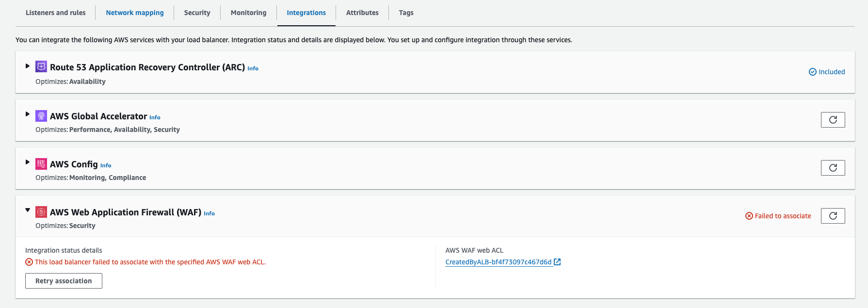The width and height of the screenshot is (868, 308).
Task: Collapse the AWS WAF section
Action: click(x=28, y=210)
